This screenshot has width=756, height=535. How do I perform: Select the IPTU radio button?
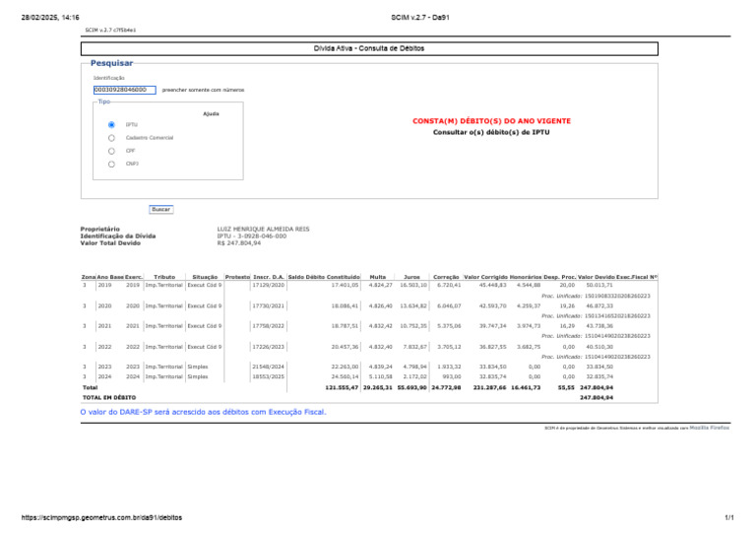coord(111,124)
